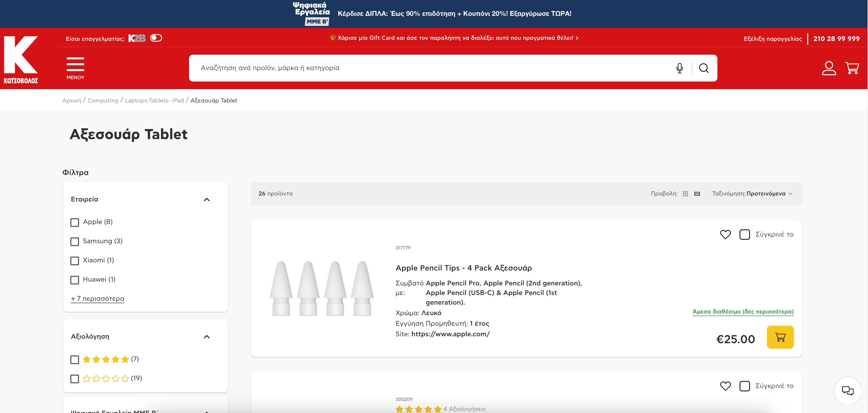This screenshot has width=868, height=413.
Task: Collapse the Αξιολόγηση filter section
Action: point(207,336)
